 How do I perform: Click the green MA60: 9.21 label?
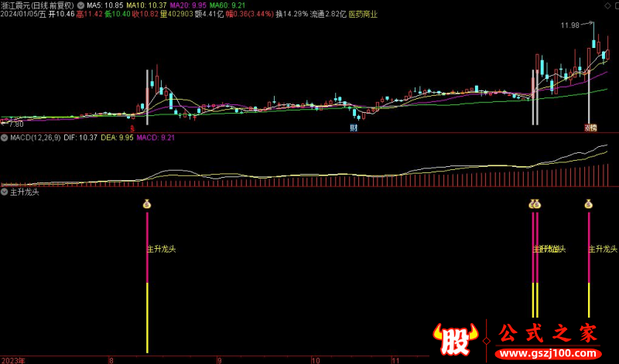click(x=227, y=5)
